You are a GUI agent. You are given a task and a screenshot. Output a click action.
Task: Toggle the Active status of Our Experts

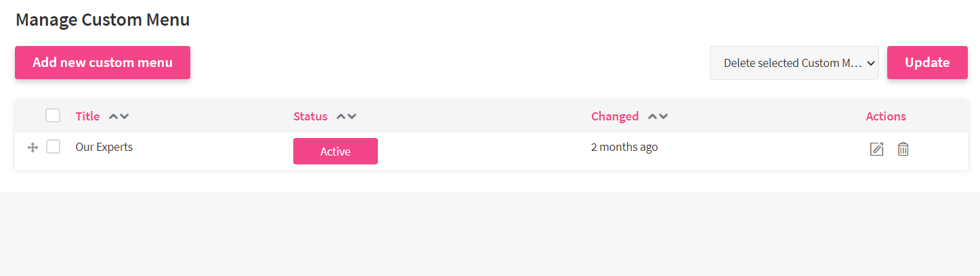point(335,152)
